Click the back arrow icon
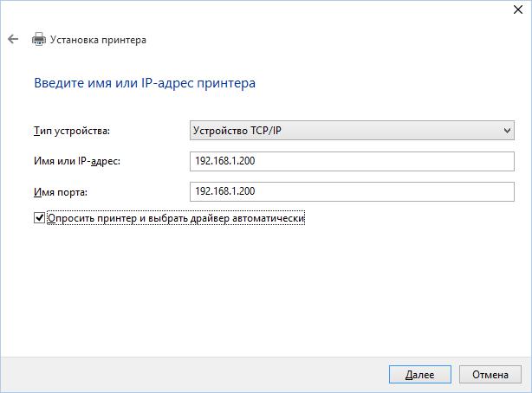The height and width of the screenshot is (393, 532). pyautogui.click(x=13, y=40)
